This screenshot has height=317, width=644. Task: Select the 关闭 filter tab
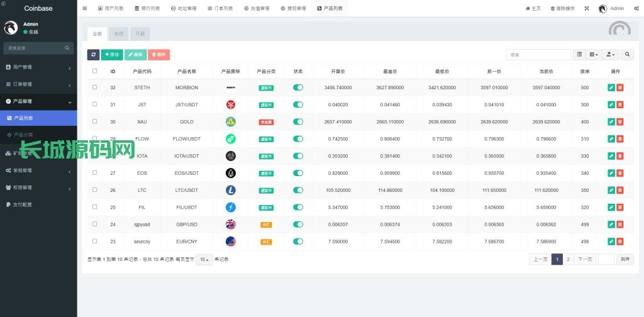click(119, 33)
